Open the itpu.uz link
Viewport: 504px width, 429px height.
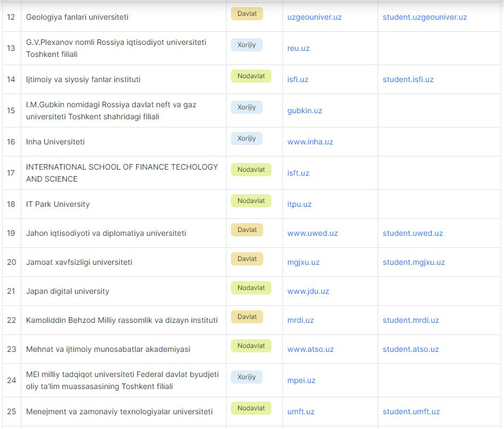(299, 204)
